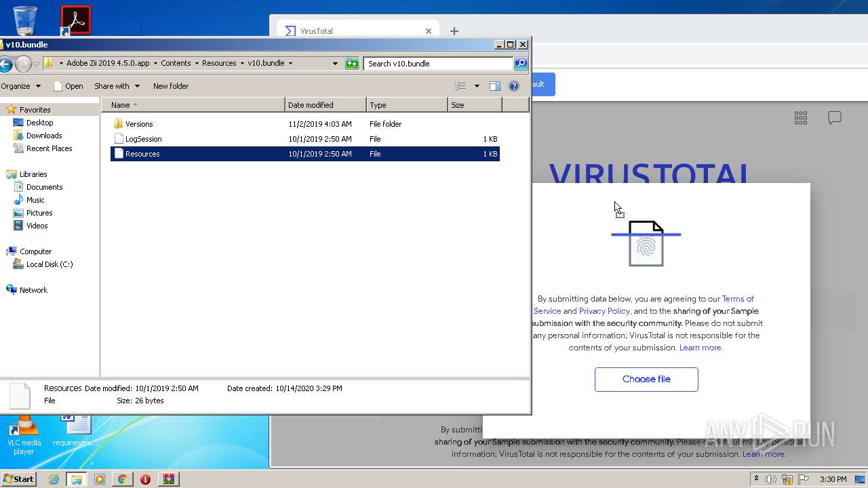Open Learn more link in dialog
The width and height of the screenshot is (868, 488).
pos(701,348)
